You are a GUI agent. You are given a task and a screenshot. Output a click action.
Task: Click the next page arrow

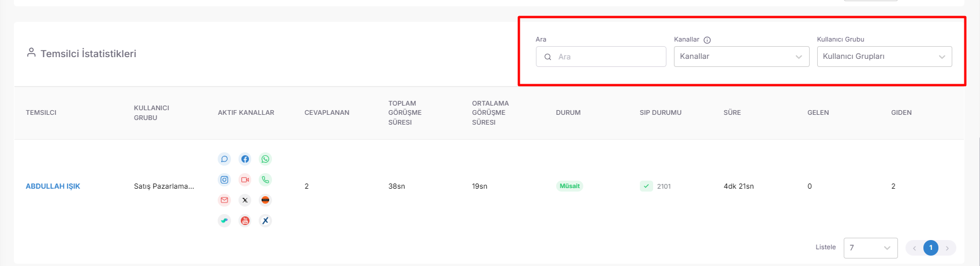point(947,248)
